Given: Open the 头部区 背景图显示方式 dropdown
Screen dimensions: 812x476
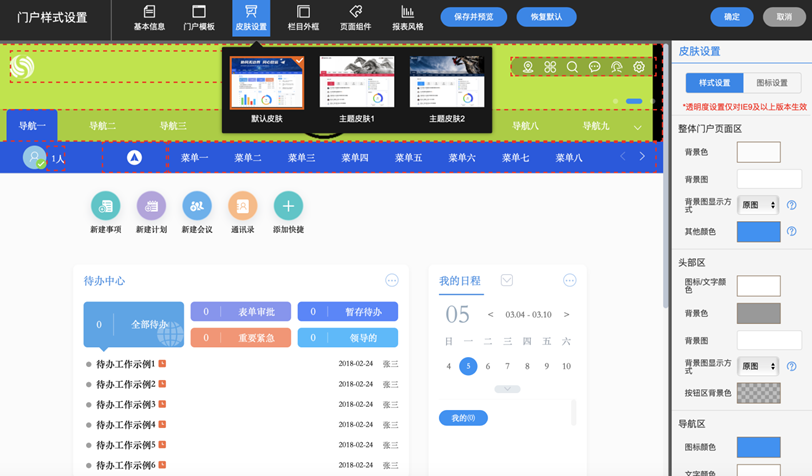Looking at the screenshot, I should [758, 366].
